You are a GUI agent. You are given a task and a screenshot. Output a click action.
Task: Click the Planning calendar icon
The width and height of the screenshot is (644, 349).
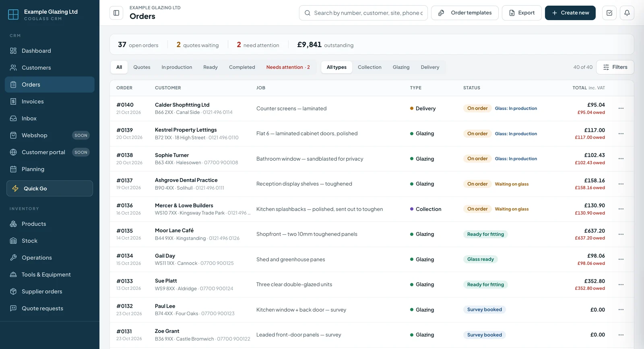tap(13, 169)
